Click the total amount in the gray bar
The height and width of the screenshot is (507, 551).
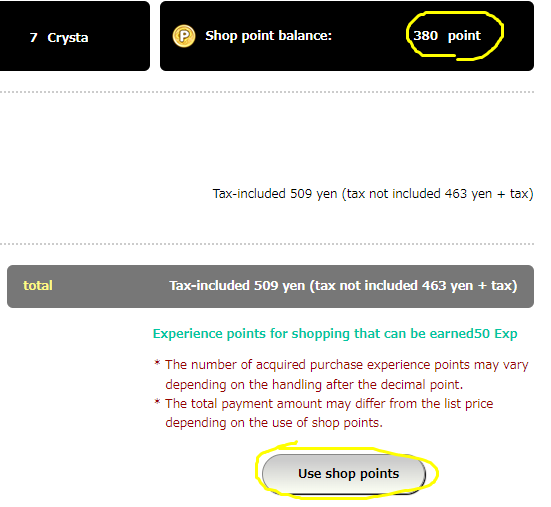[x=343, y=286]
